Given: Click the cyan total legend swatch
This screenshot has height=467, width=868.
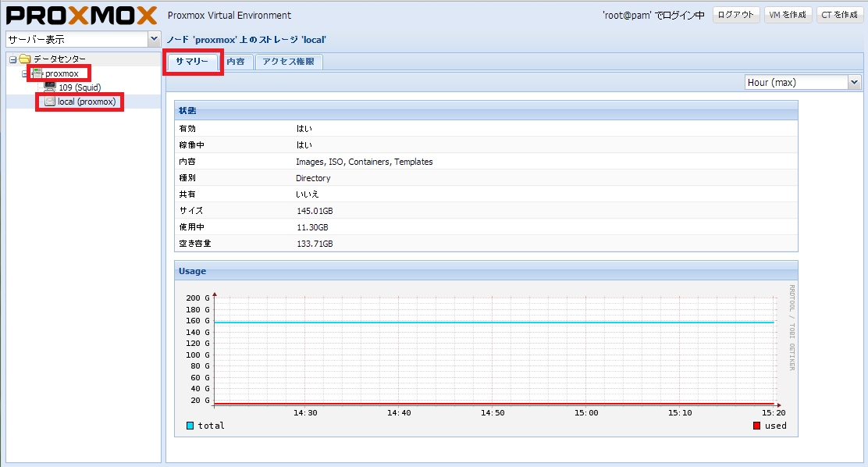Looking at the screenshot, I should point(190,426).
